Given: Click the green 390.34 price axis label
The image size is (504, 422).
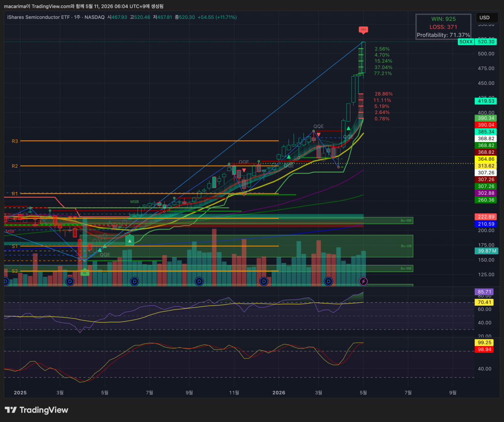Looking at the screenshot, I should coord(486,118).
